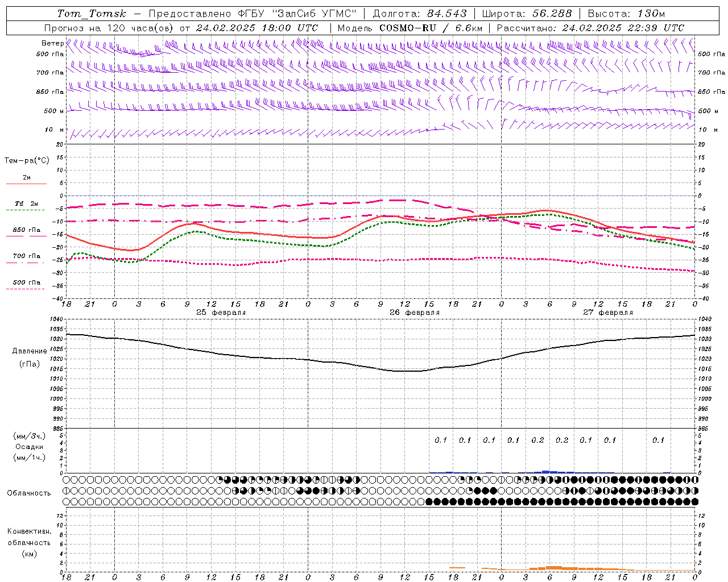
Task: Click the Широта: 56.288 header value
Action: 527,14
